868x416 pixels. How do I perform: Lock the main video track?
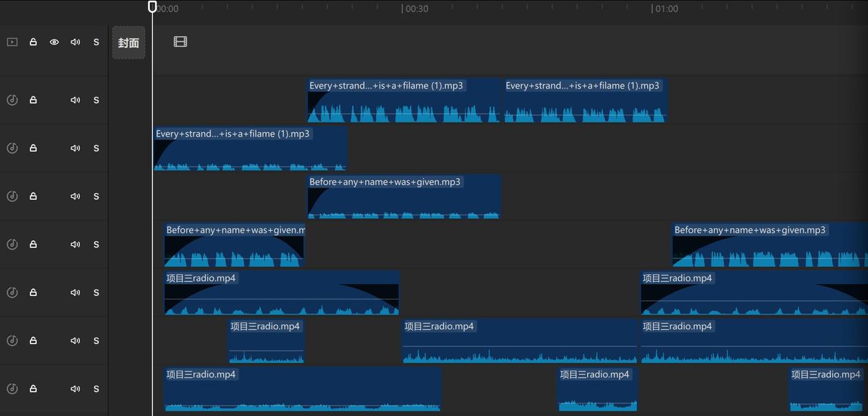[x=33, y=42]
